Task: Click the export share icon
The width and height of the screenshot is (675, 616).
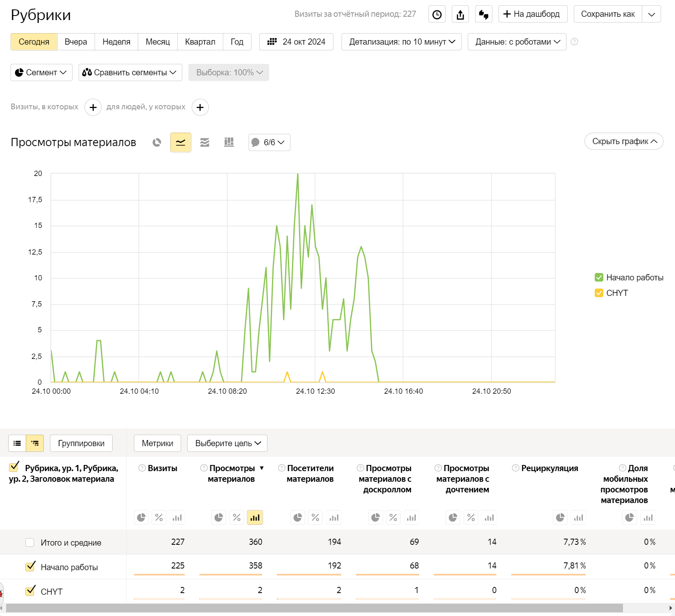Action: coord(460,14)
